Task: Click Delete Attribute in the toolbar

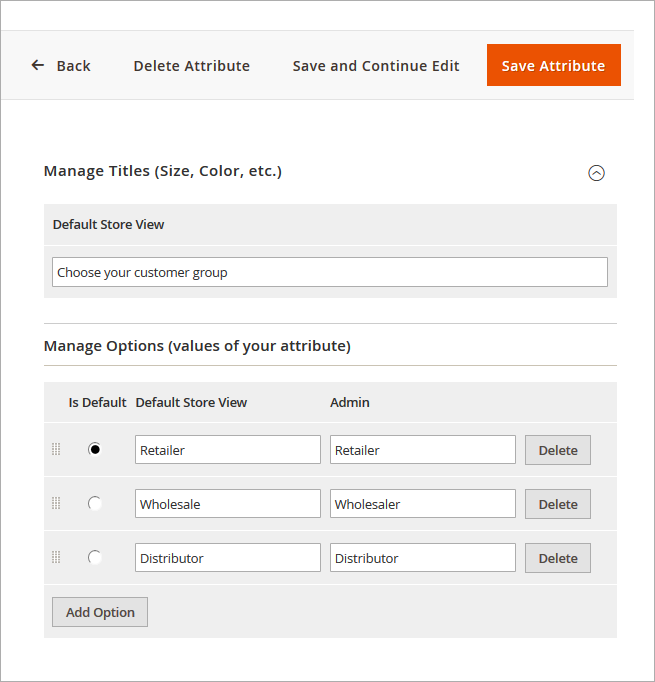Action: 192,66
